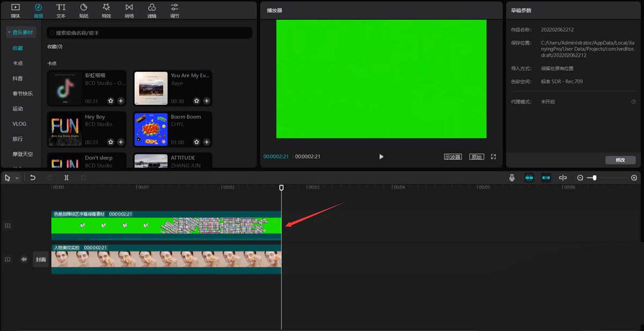Click the song search input field
This screenshot has height=331, width=644.
(150, 33)
